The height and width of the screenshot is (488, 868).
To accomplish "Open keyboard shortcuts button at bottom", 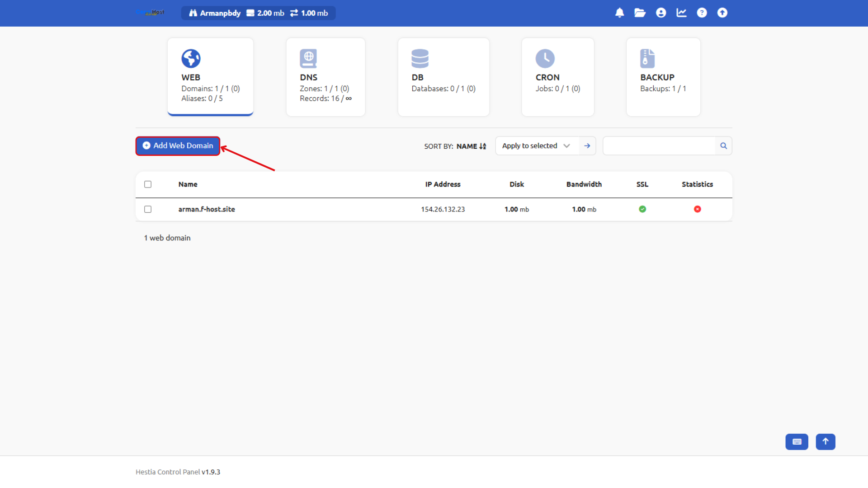I will tap(797, 441).
